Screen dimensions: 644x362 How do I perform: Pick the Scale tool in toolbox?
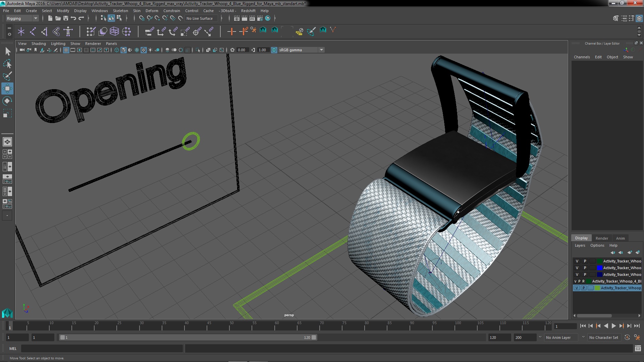(x=7, y=113)
